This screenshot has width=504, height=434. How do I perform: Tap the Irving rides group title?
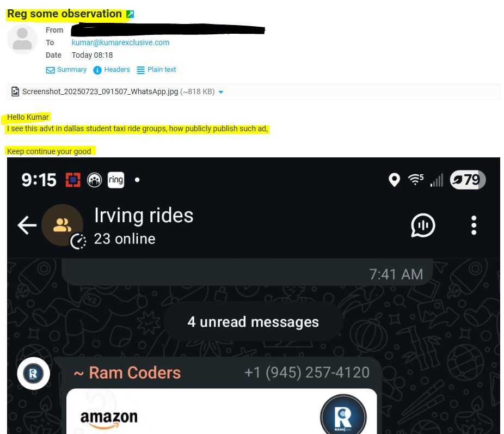point(144,215)
